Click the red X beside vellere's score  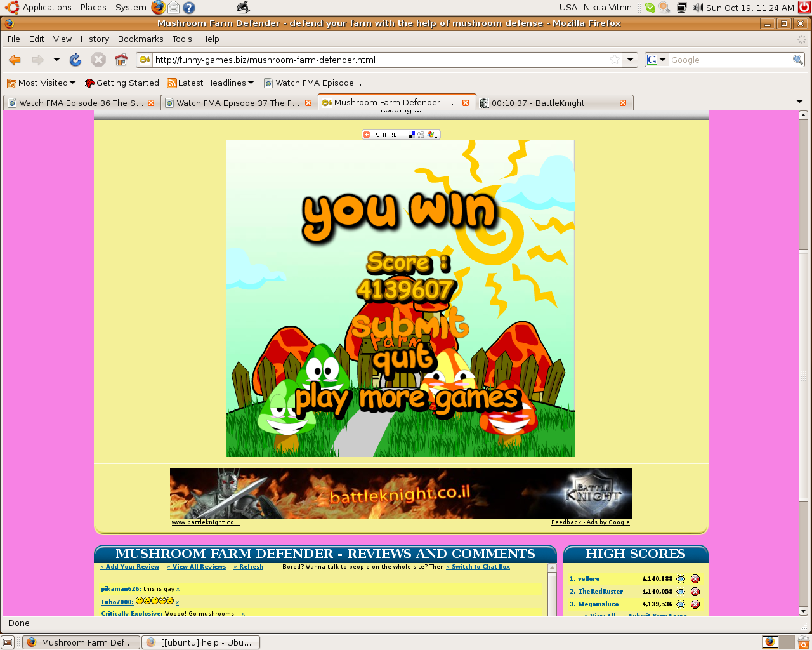[x=695, y=579]
